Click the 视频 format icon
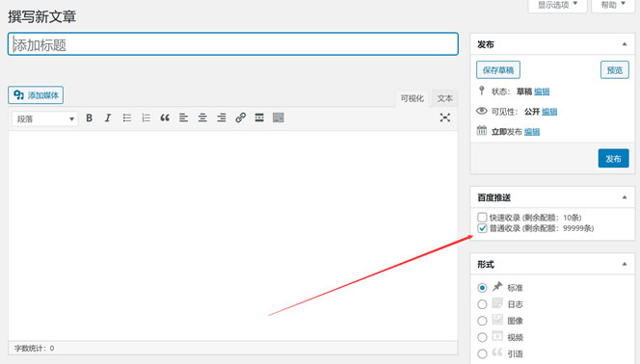 tap(497, 336)
